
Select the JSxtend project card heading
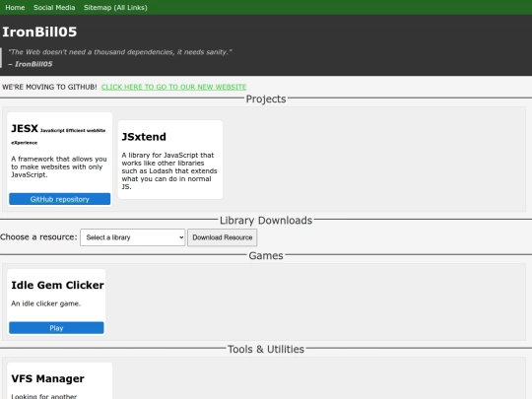(144, 137)
